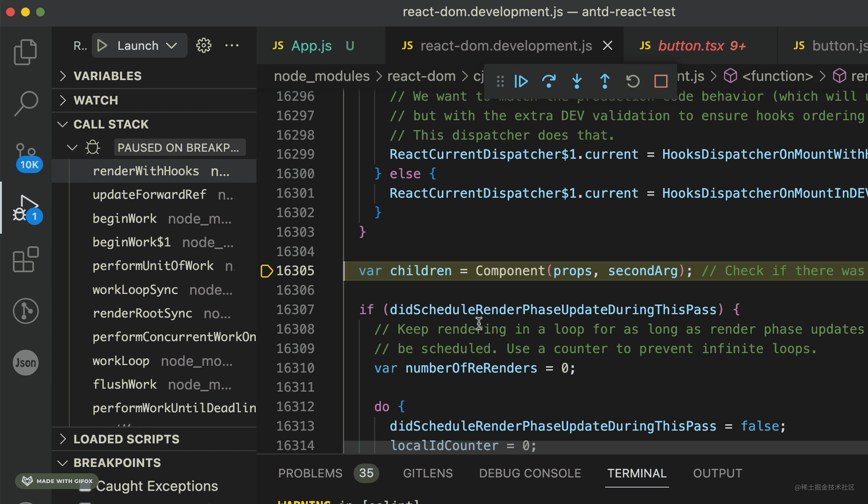Switch to the DEBUG CONSOLE tab
868x504 pixels.
(x=530, y=473)
